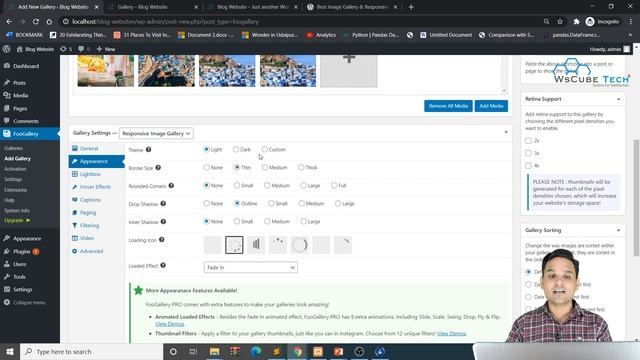
Task: Collapse the Retina Support panel
Action: click(x=618, y=99)
